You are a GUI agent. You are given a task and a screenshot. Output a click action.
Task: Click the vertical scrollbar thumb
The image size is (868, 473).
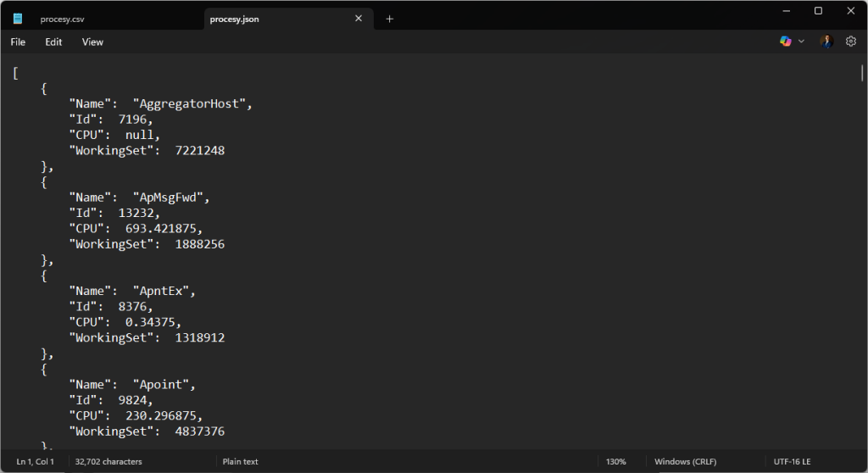pos(862,73)
